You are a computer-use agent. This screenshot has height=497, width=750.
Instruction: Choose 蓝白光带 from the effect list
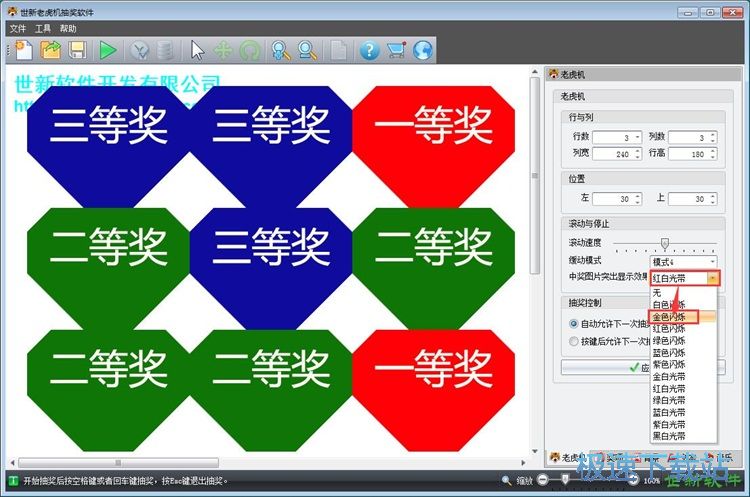tap(684, 412)
